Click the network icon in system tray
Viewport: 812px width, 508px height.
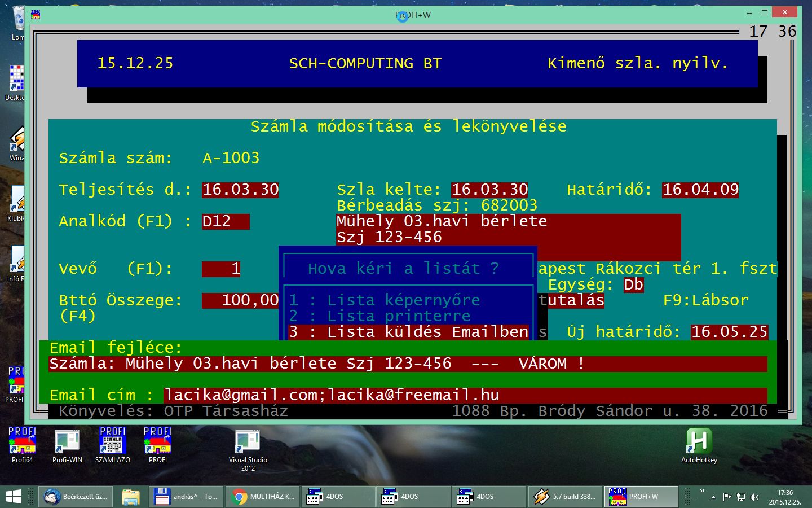(741, 497)
